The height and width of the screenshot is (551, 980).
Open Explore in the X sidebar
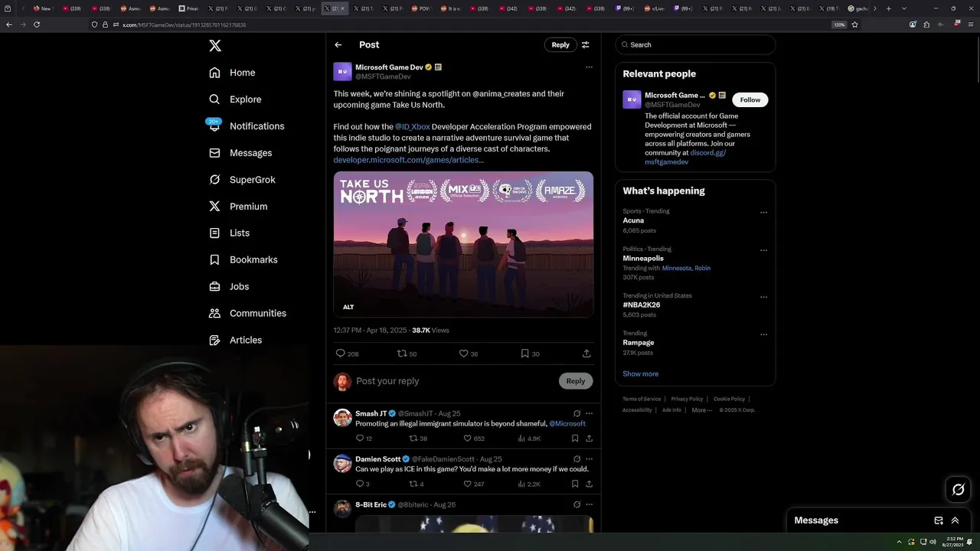tap(235, 99)
